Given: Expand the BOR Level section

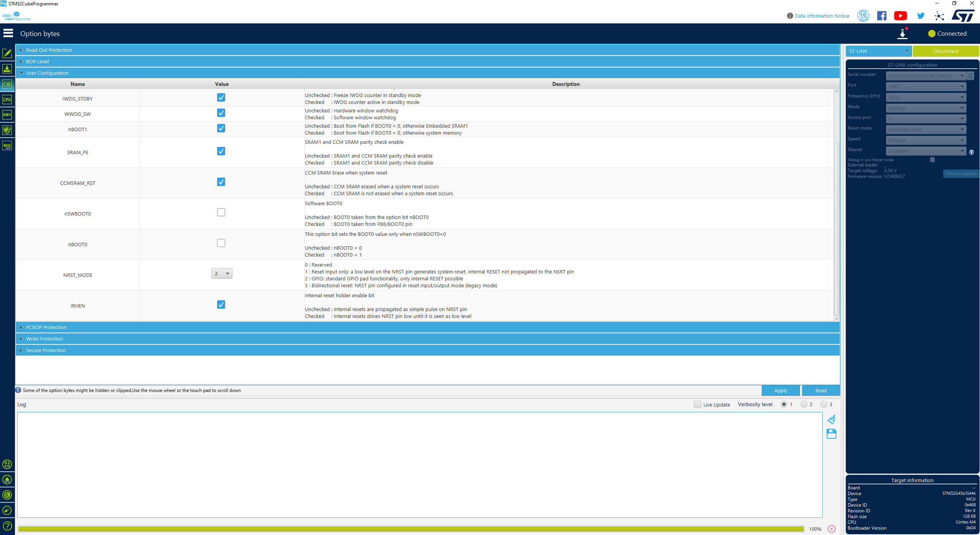Looking at the screenshot, I should 427,61.
